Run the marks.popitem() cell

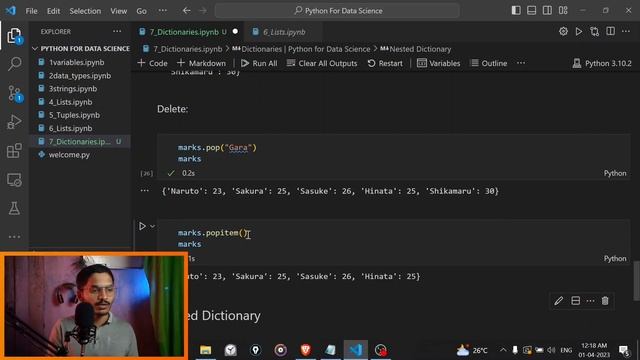[x=142, y=226]
